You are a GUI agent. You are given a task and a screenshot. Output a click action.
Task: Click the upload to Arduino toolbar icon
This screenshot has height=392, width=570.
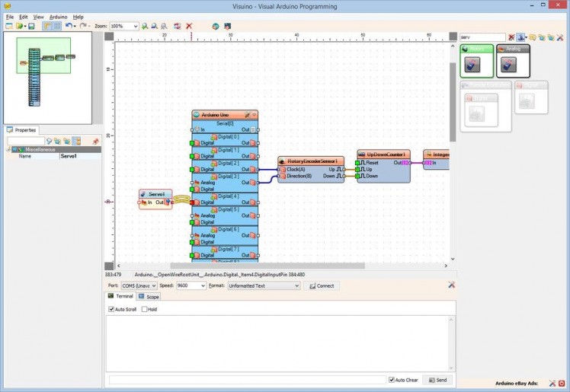click(x=227, y=26)
